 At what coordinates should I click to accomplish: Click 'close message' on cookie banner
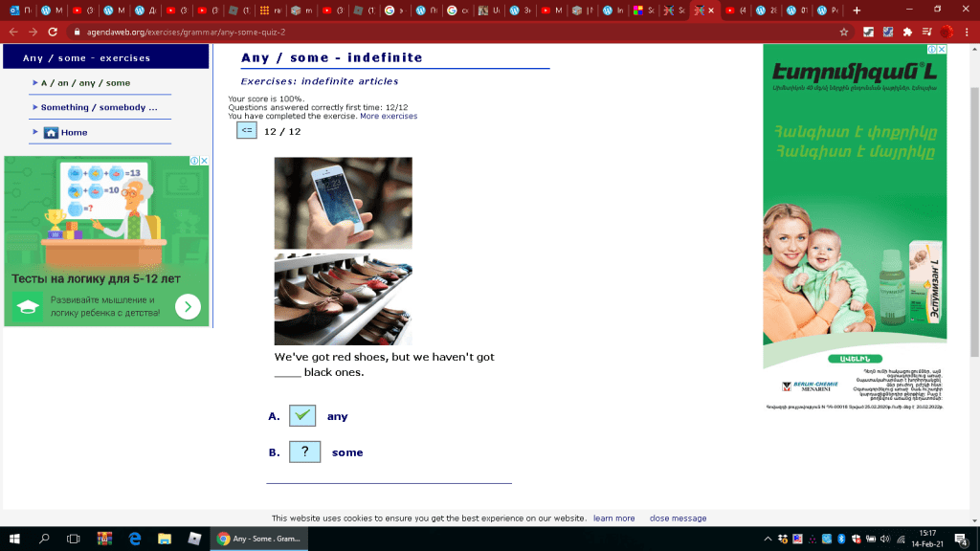(678, 518)
